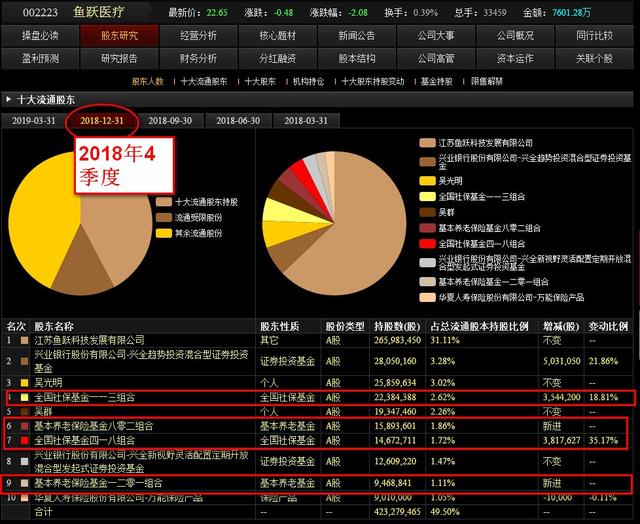
Task: Click stock name 鱼跃医疗 in header
Action: [x=98, y=12]
